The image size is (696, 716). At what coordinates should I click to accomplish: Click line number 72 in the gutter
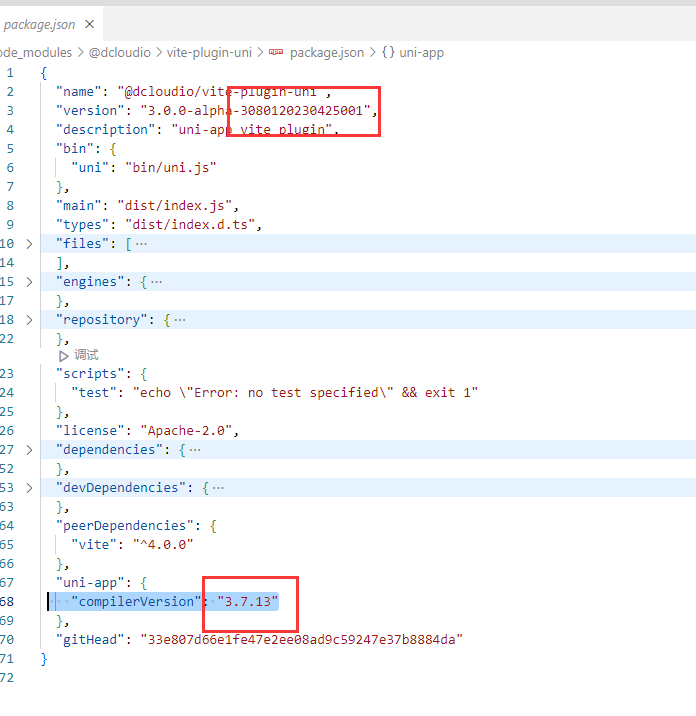click(x=7, y=678)
